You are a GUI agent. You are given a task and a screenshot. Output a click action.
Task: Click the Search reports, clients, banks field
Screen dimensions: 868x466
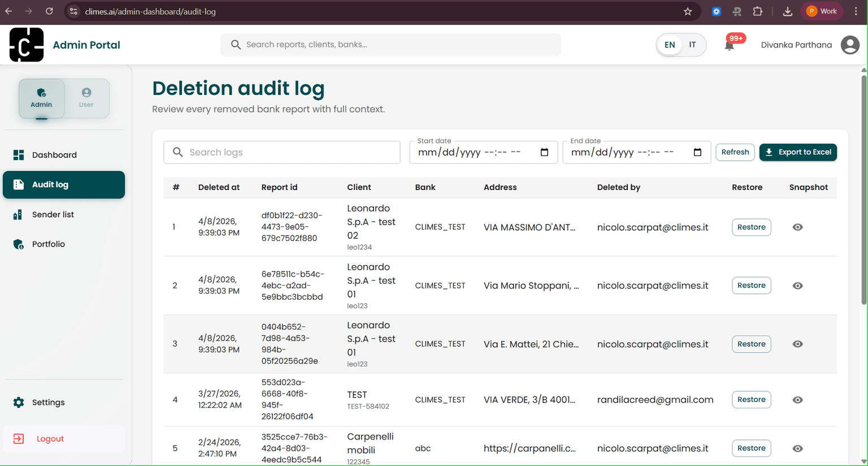(390, 45)
